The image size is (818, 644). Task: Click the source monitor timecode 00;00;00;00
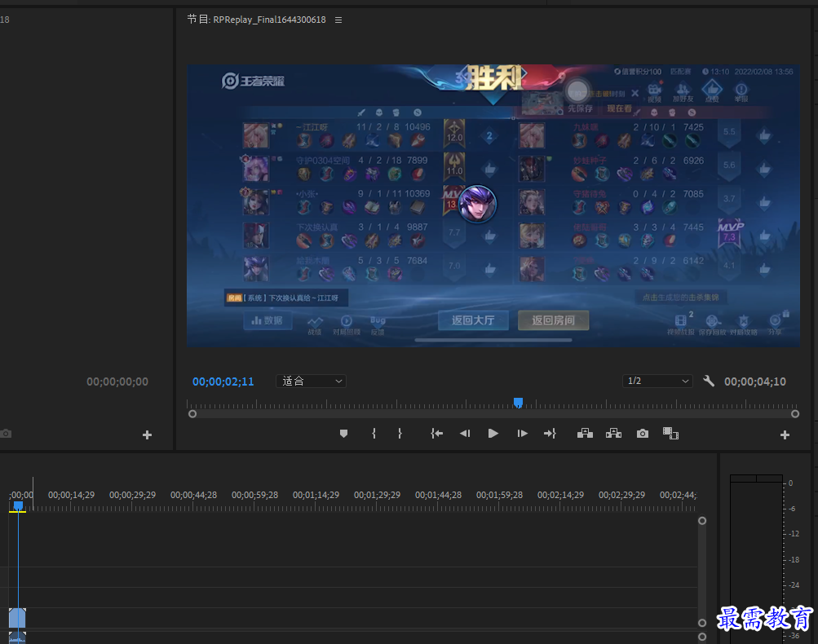tap(117, 382)
